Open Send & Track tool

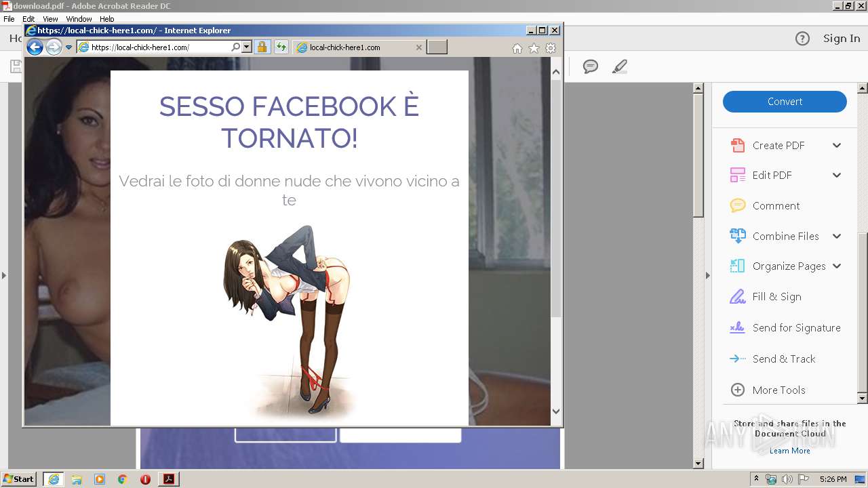pos(783,359)
